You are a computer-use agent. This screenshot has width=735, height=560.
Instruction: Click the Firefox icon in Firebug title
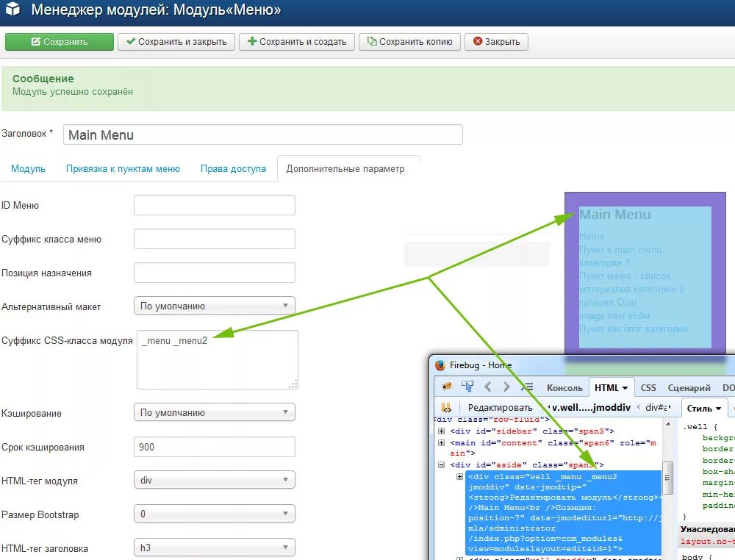pos(440,365)
